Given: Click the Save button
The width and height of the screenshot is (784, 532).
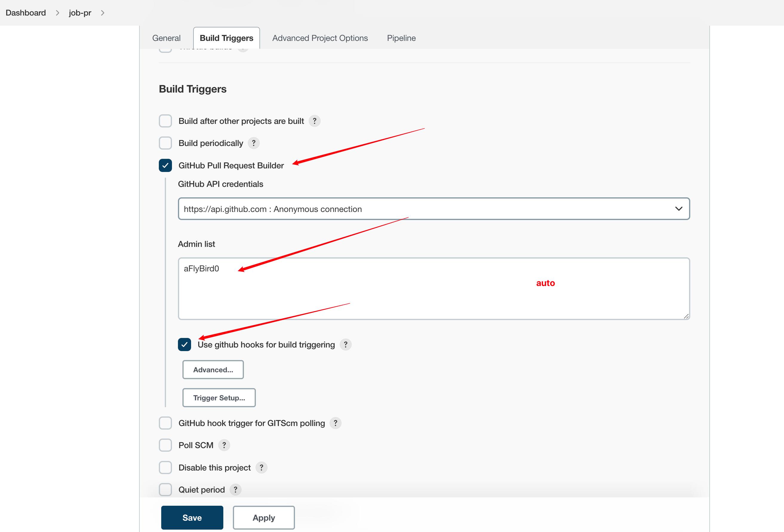Looking at the screenshot, I should 192,517.
